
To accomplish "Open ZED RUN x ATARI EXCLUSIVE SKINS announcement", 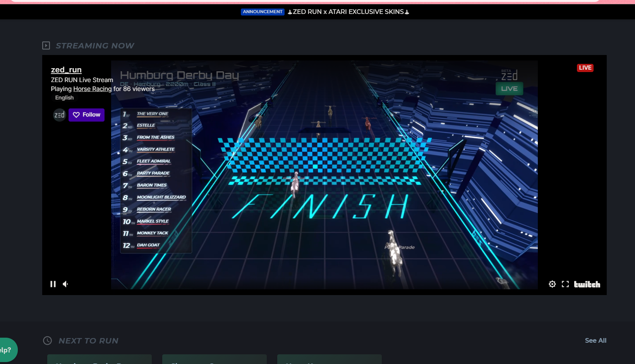I will pos(348,12).
